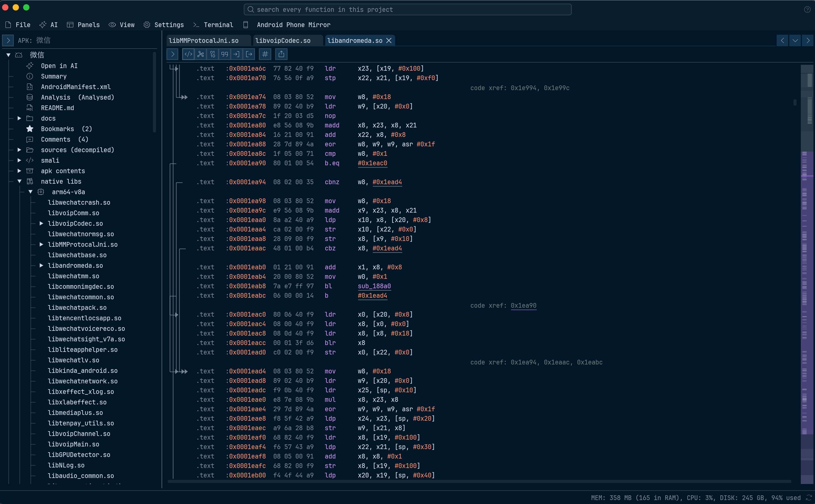815x504 pixels.
Task: Open the help question mark icon
Action: click(807, 9)
